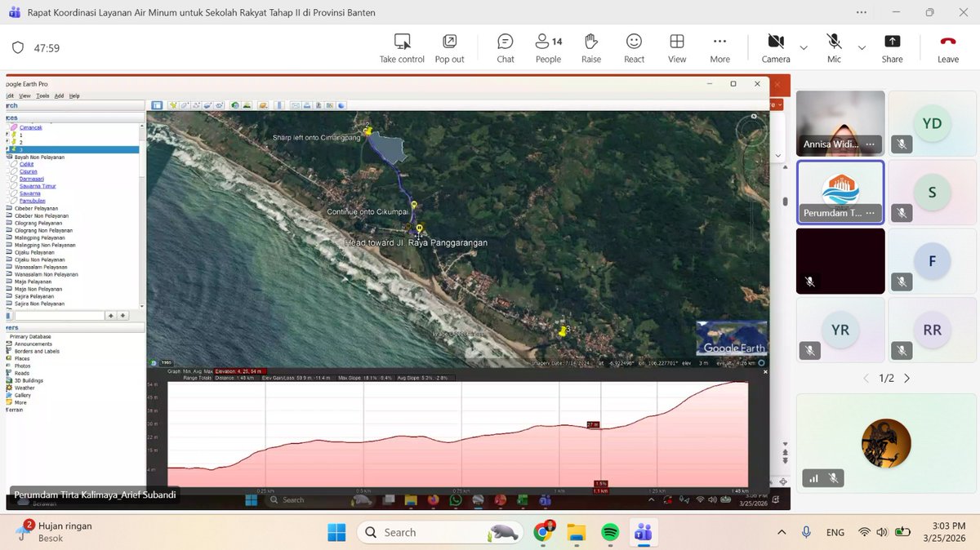Open the meeting Chat
Viewport: 980px width, 550px height.
tap(506, 48)
